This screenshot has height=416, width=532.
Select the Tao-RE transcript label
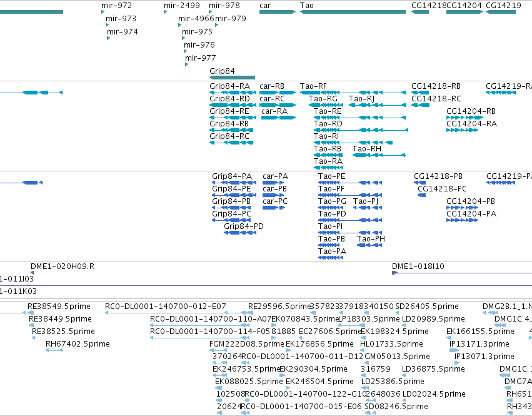point(328,111)
